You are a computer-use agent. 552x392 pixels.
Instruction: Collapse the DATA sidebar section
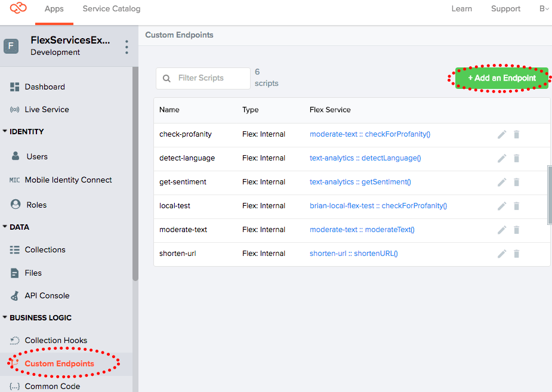tap(5, 227)
